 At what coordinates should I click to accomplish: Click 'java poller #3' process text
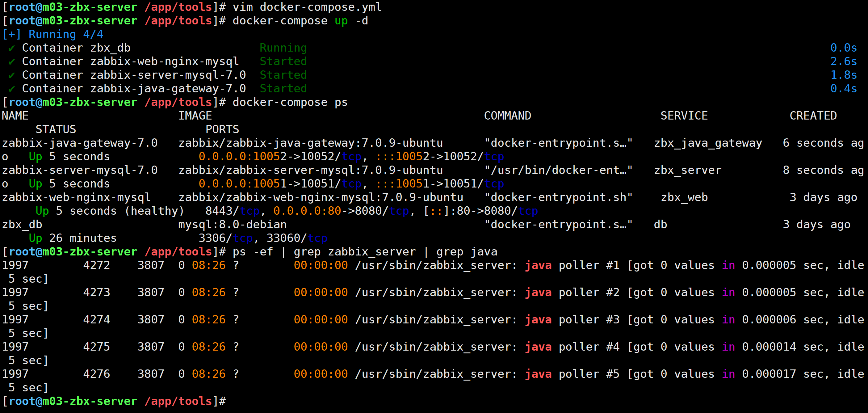coord(572,320)
